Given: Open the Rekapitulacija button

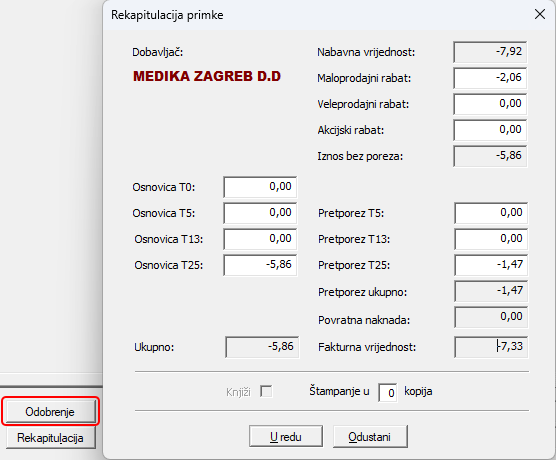Looking at the screenshot, I should (x=50, y=438).
